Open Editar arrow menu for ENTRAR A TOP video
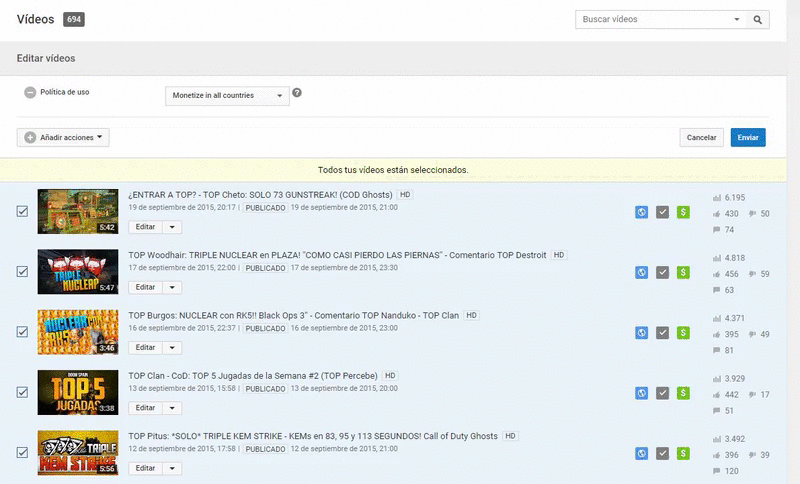Viewport: 800px width, 484px height. point(172,227)
